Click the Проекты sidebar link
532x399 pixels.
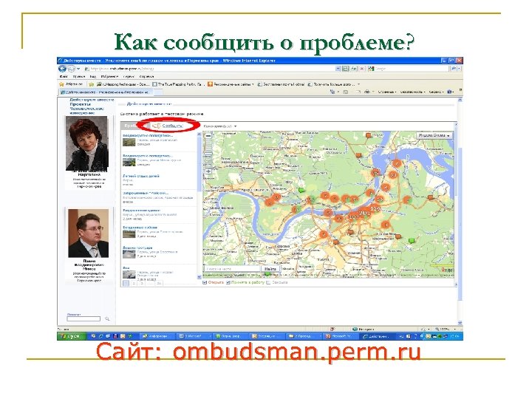(x=80, y=104)
